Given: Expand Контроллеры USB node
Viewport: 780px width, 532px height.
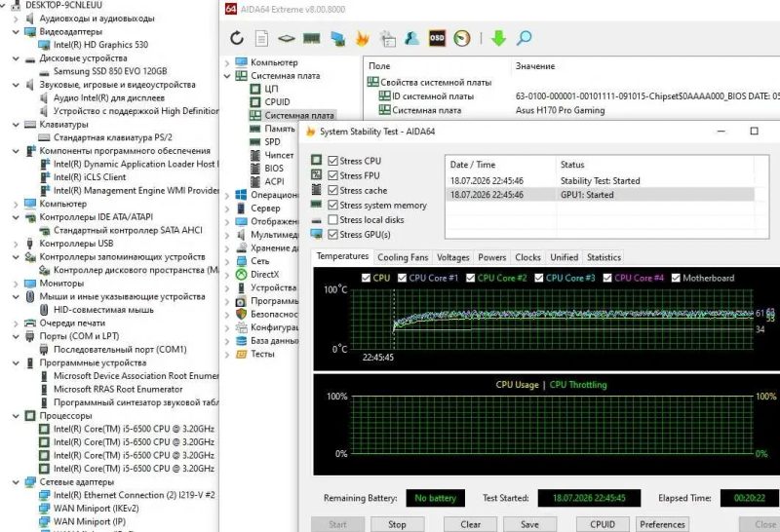Looking at the screenshot, I should [16, 244].
